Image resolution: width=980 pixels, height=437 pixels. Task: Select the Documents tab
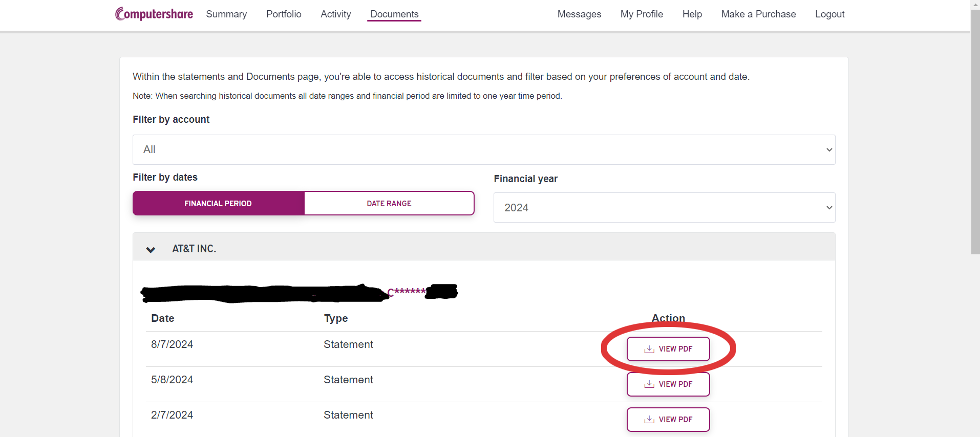pos(394,14)
